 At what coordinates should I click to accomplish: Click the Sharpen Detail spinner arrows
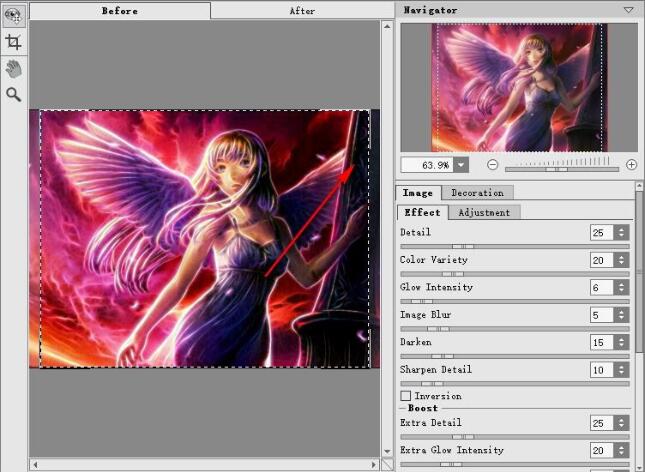click(x=621, y=370)
